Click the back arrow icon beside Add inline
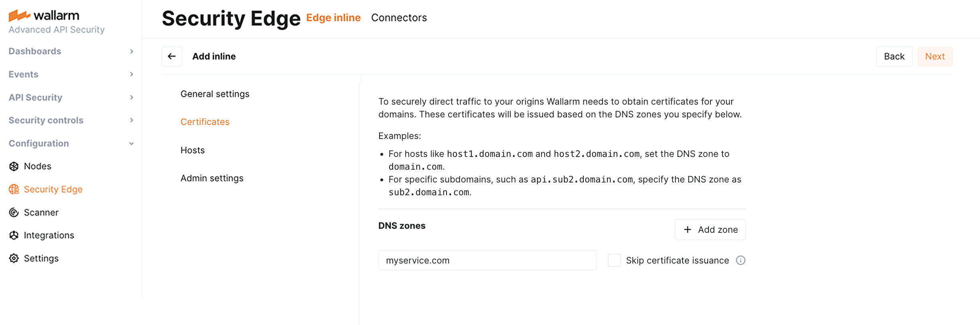The image size is (980, 325). point(172,56)
